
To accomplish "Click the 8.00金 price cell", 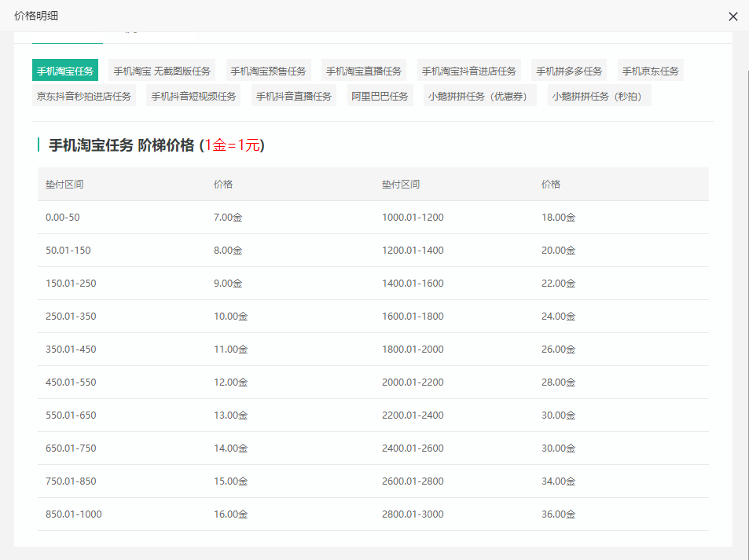I will point(228,251).
